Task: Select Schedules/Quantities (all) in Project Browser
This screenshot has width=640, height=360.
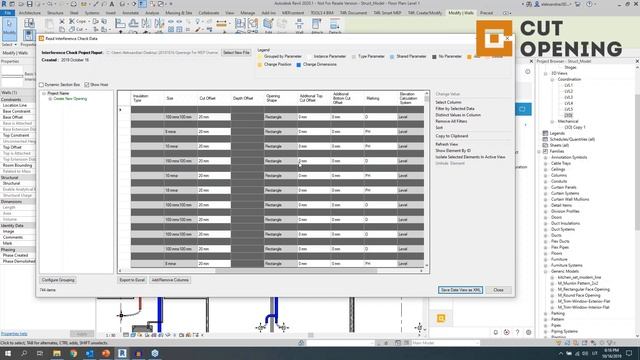Action: (x=572, y=139)
